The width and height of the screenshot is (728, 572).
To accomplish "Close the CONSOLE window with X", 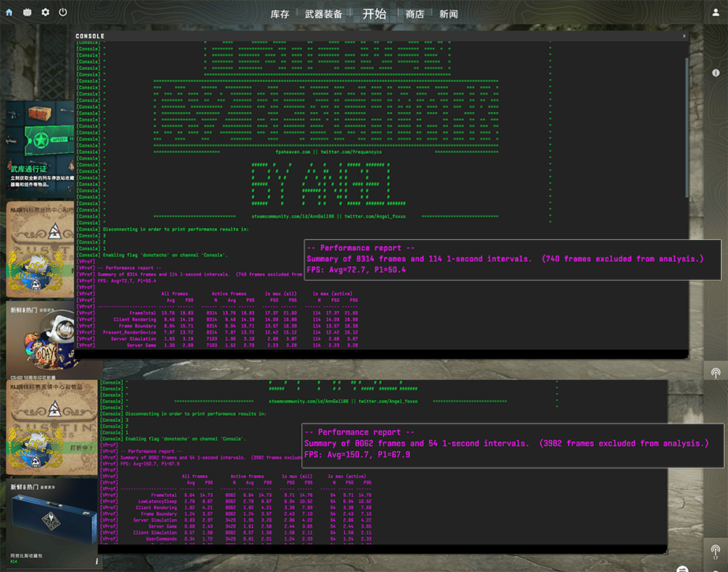I will tap(684, 36).
